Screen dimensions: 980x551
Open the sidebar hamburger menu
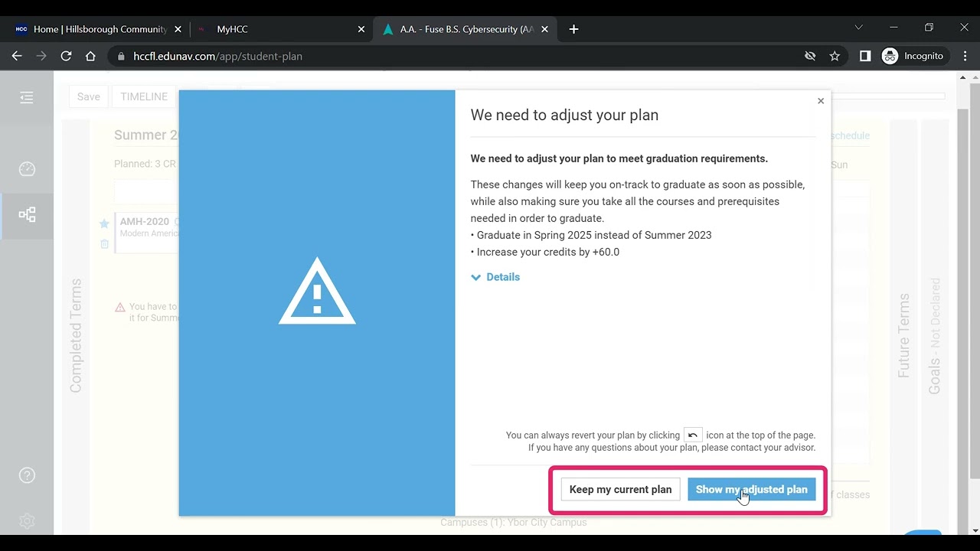pos(27,97)
